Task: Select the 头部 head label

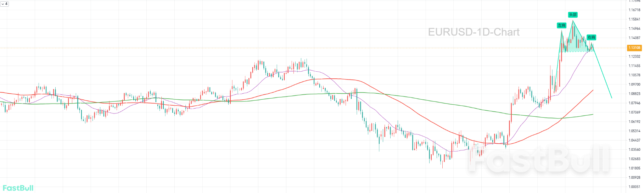Action: pos(573,15)
